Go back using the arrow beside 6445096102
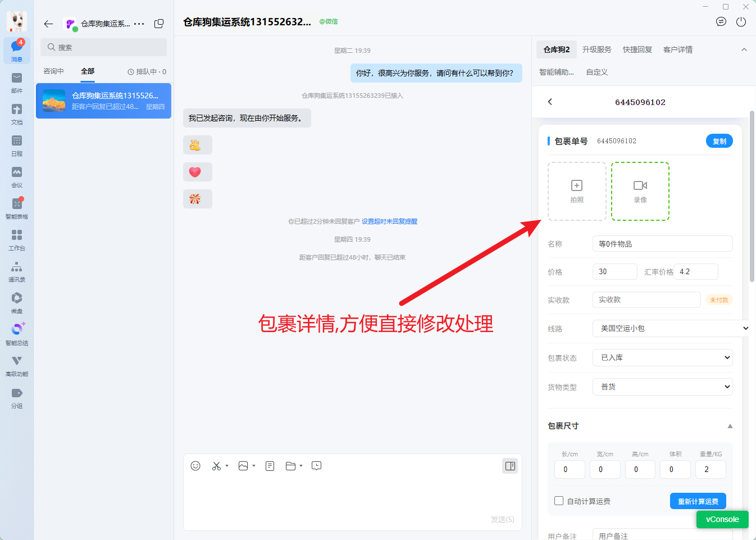Image resolution: width=756 pixels, height=540 pixels. pos(550,102)
